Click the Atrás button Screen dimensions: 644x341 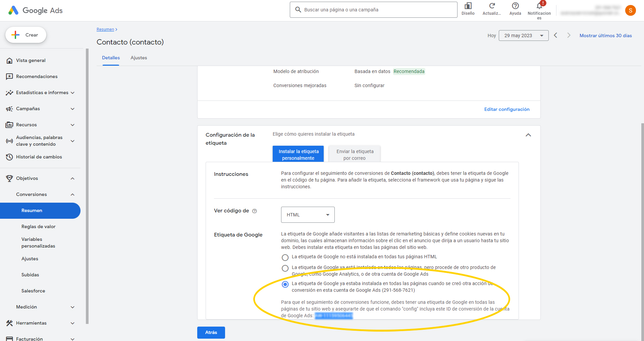[211, 333]
